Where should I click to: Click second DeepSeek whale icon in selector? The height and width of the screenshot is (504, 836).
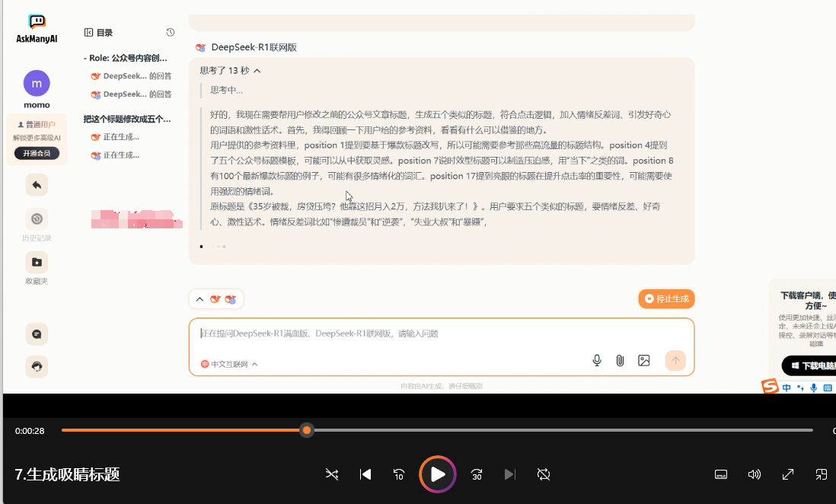231,299
